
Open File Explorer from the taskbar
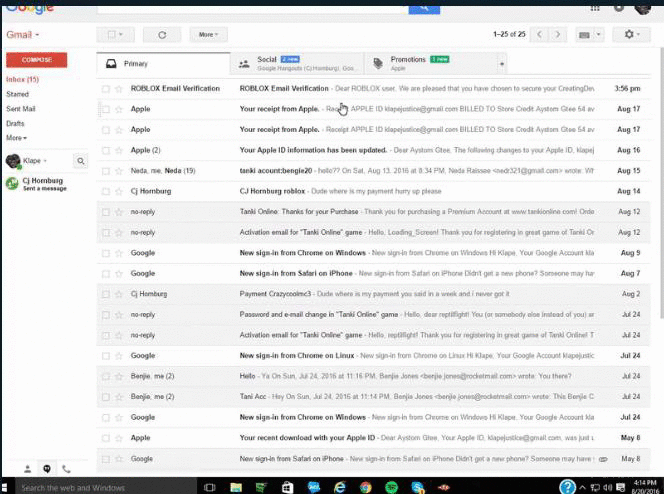(x=236, y=487)
